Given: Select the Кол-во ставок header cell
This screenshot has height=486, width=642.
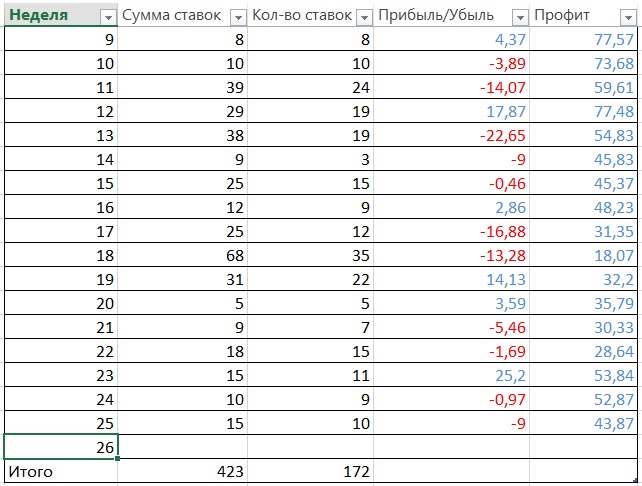Looking at the screenshot, I should (x=310, y=15).
